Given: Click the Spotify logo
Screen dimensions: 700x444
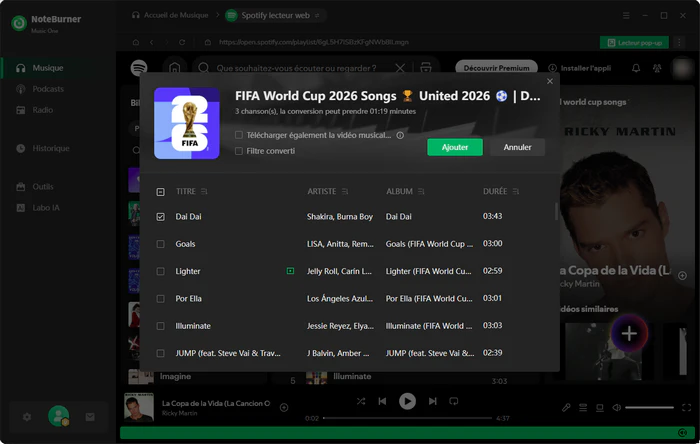Looking at the screenshot, I should pos(139,68).
